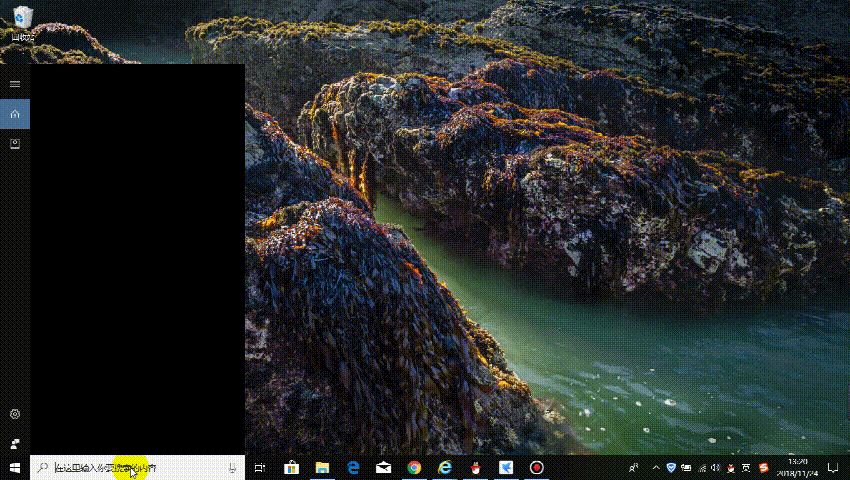Launch Google Chrome from the taskbar
Viewport: 850px width, 480px height.
(x=414, y=468)
